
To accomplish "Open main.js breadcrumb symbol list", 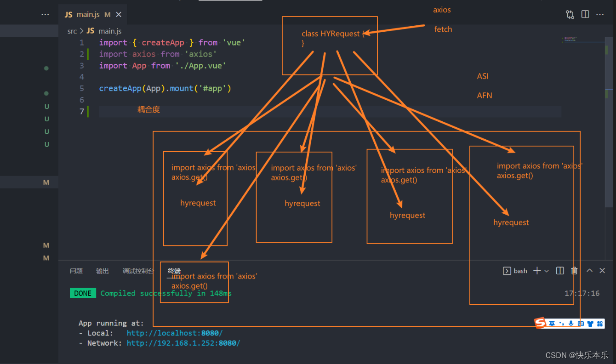I will pos(110,31).
